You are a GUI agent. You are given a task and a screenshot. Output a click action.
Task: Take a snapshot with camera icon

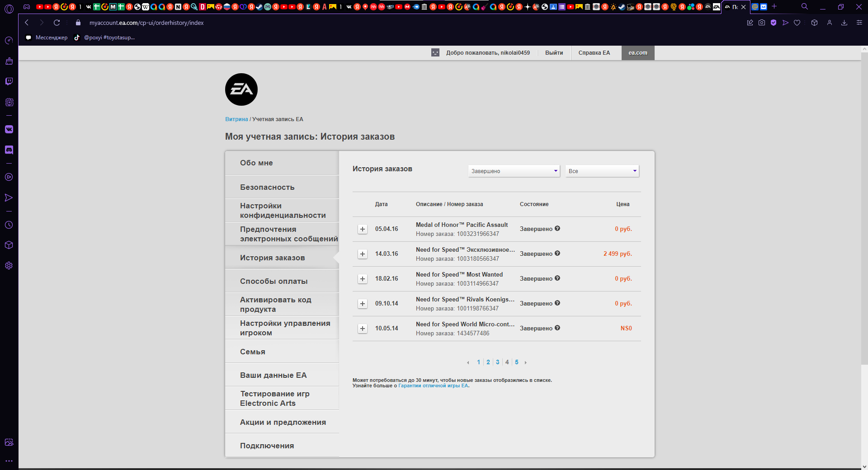point(762,23)
